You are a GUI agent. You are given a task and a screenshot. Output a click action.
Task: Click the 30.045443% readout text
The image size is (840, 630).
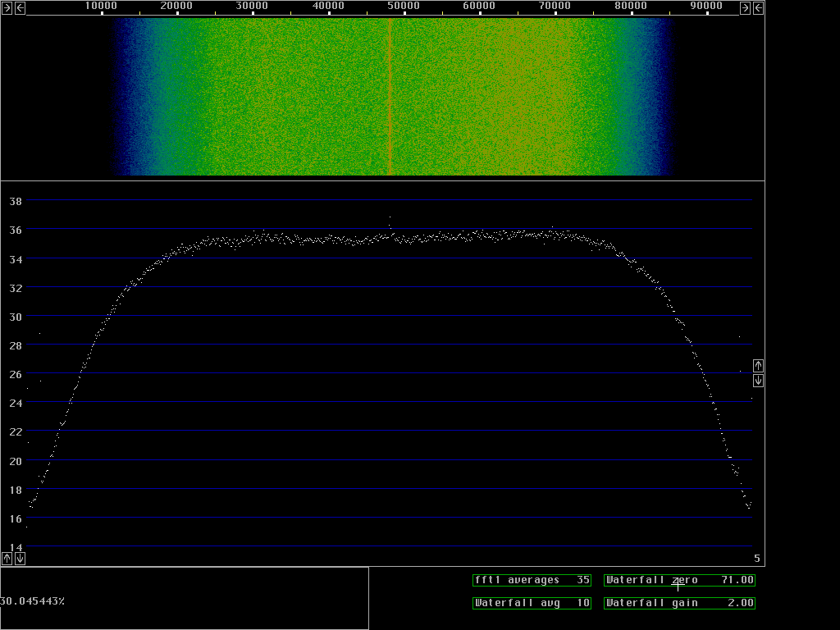(32, 601)
